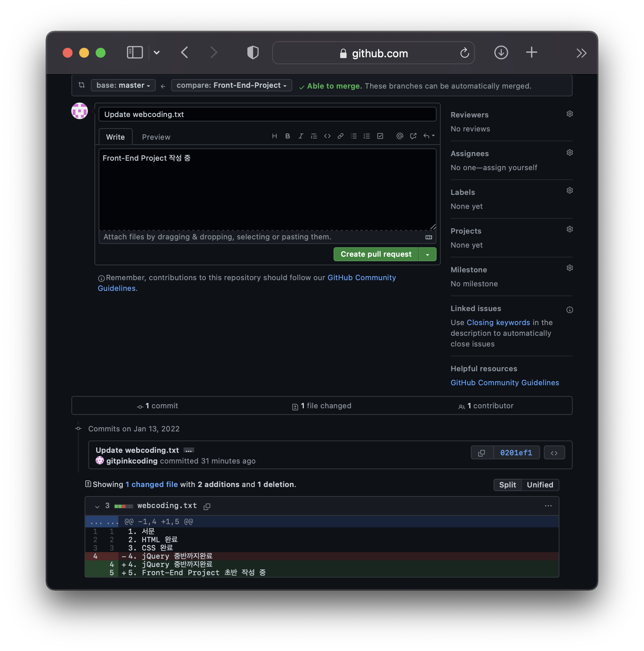
Task: Go back in Safari
Action: 185,52
